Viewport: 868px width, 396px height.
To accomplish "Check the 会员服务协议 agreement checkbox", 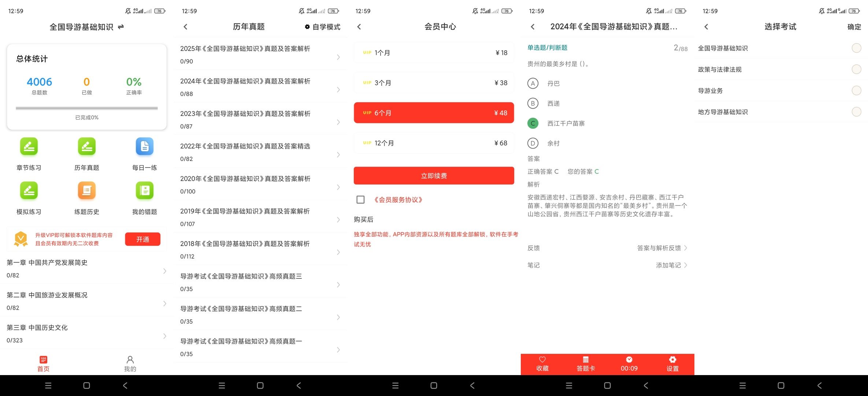I will (360, 199).
